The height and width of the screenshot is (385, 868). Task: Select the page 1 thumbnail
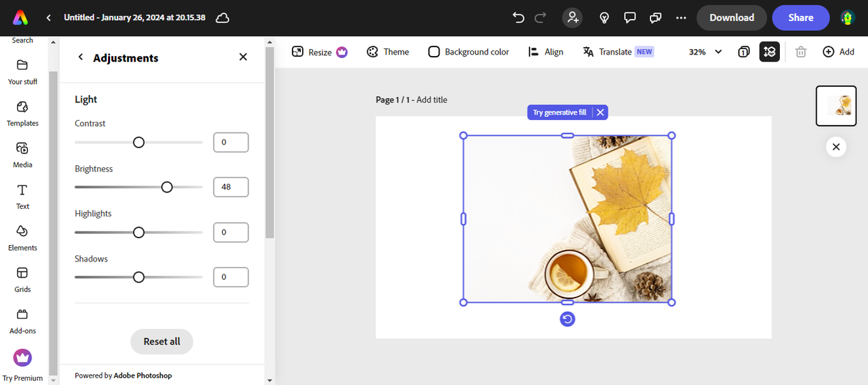pos(836,106)
